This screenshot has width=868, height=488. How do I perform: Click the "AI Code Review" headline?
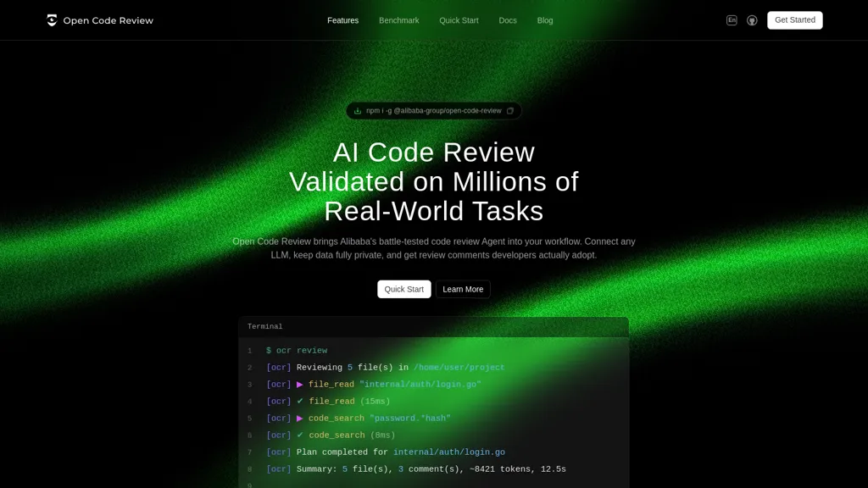coord(433,152)
